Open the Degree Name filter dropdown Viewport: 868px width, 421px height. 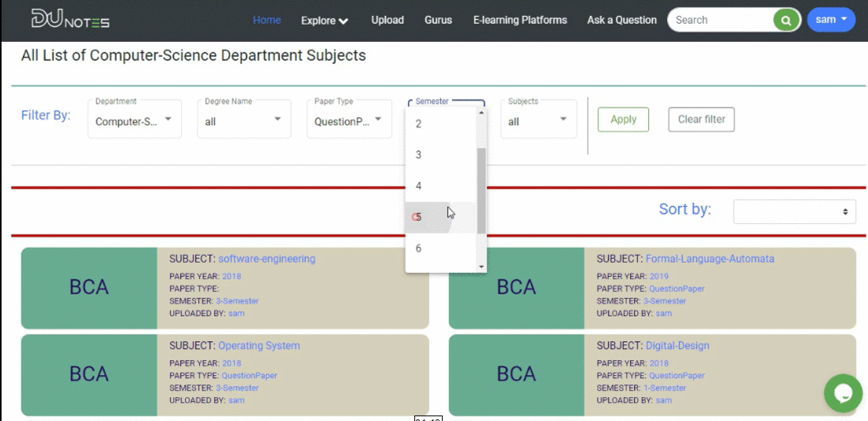click(x=244, y=119)
